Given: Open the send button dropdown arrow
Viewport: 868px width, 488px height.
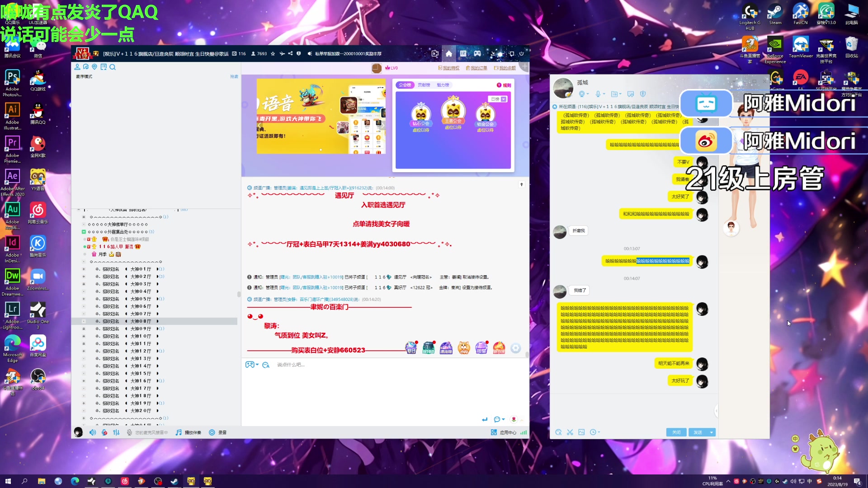Looking at the screenshot, I should point(712,432).
